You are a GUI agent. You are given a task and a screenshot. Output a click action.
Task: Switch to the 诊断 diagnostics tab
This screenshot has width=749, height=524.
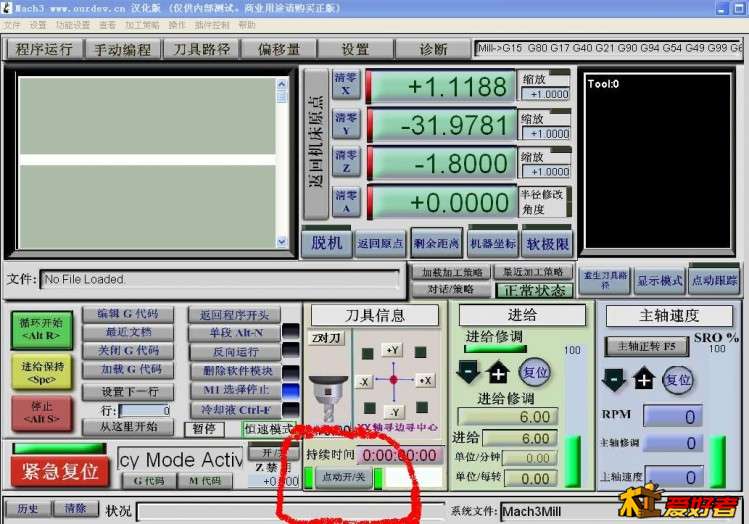pos(433,49)
